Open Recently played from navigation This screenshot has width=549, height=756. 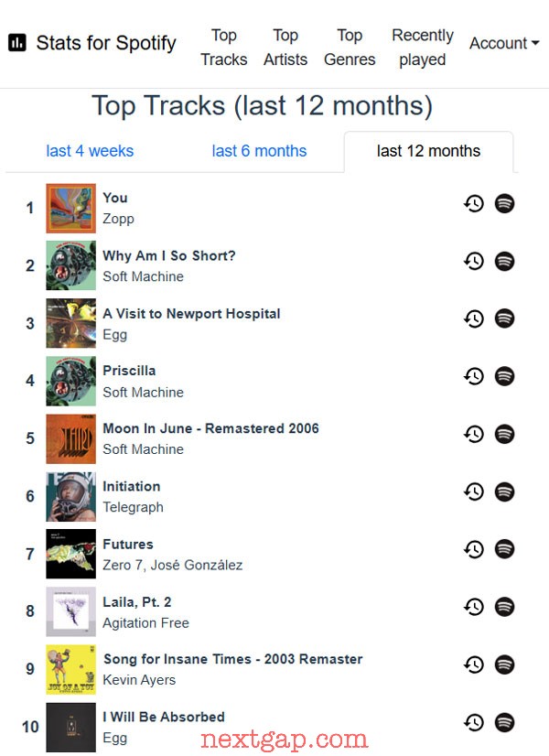pos(422,48)
